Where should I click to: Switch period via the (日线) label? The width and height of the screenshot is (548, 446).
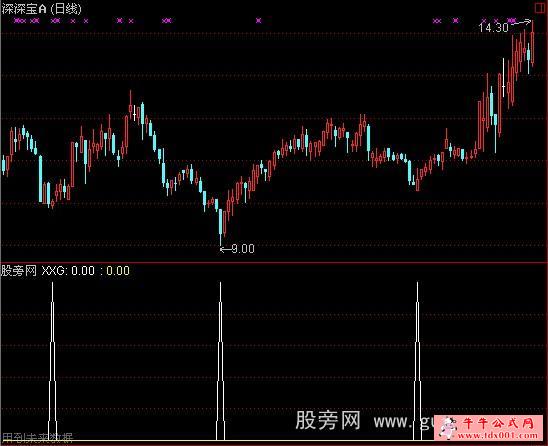66,8
